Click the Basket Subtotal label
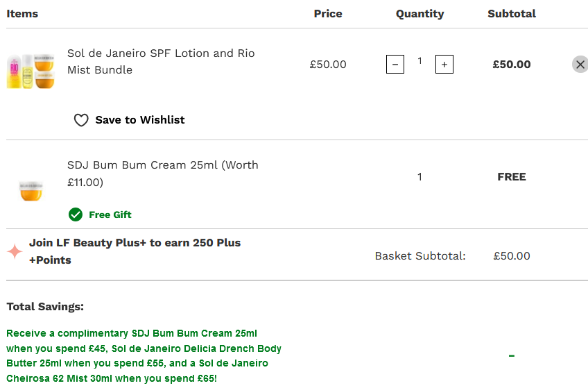This screenshot has height=388, width=588. coord(420,256)
